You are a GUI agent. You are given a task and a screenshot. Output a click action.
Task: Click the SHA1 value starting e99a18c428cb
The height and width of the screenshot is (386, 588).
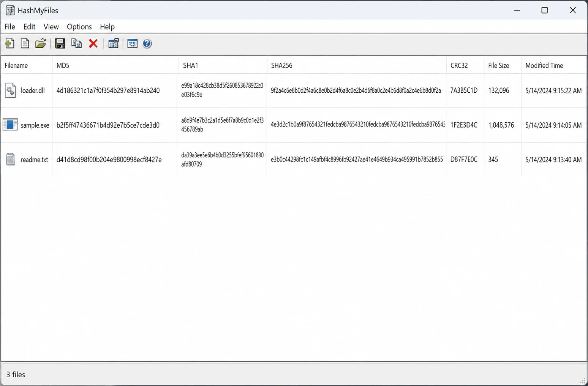(x=222, y=90)
